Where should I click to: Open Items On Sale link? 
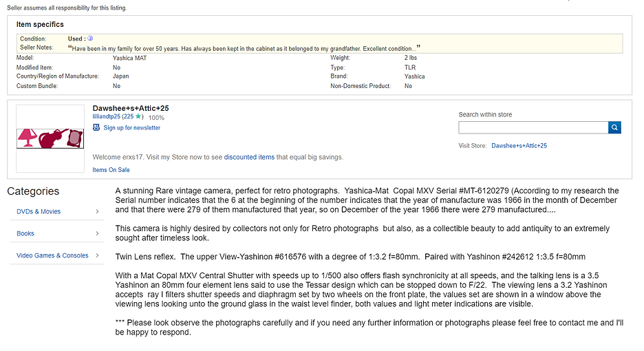111,170
